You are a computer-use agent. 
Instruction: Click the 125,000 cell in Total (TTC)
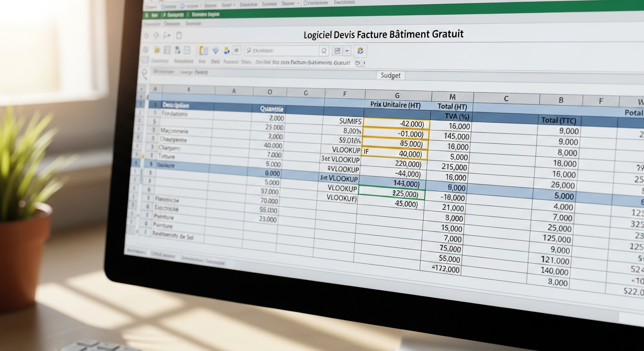click(x=557, y=239)
